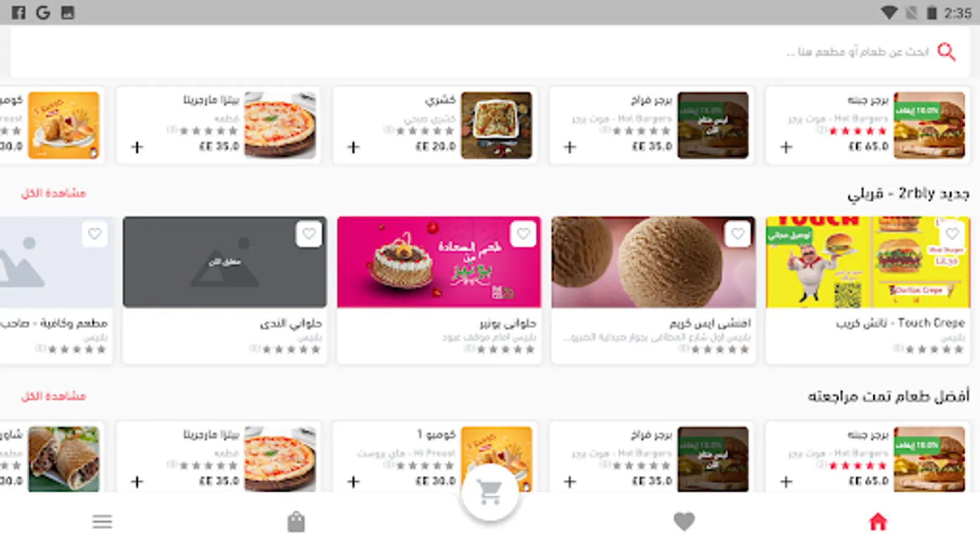The height and width of the screenshot is (551, 980).
Task: Add the top row margherita pizza to cart
Action: [x=137, y=147]
